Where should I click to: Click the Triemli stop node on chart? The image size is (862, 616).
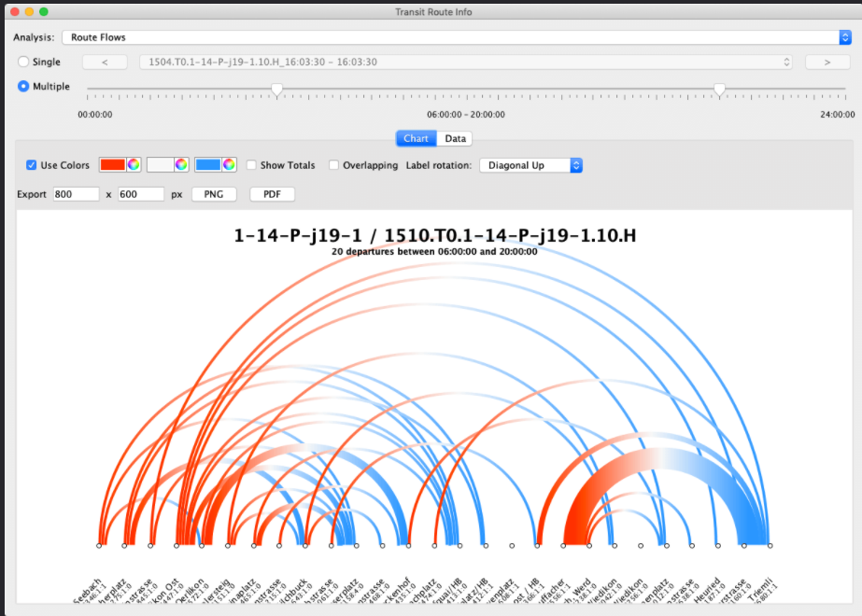point(770,546)
